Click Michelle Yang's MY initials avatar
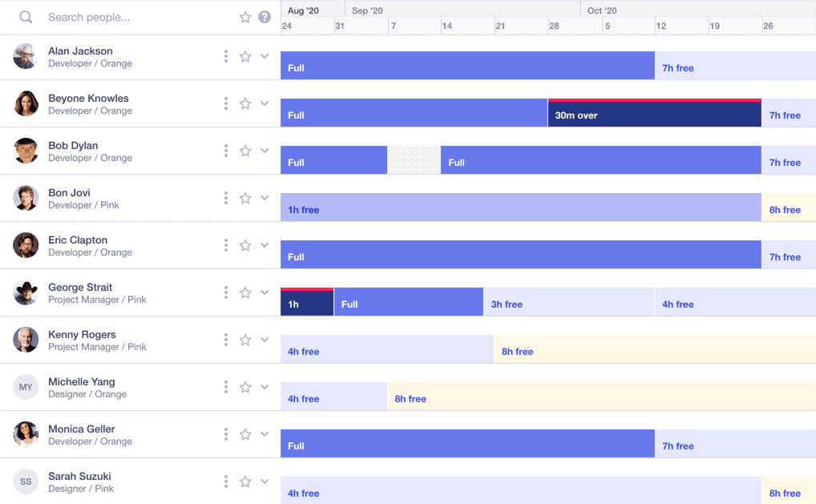Screen dimensions: 816x504 [x=26, y=387]
